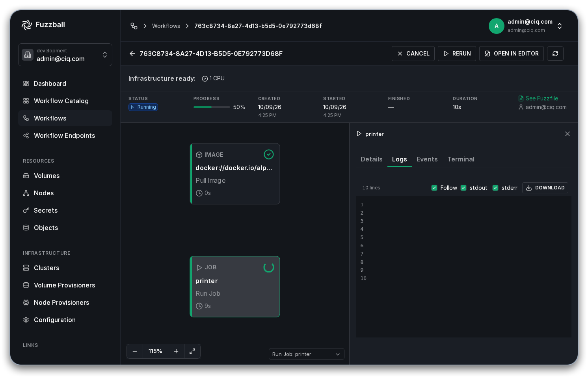This screenshot has width=588, height=378.
Task: Click the printer panel play icon
Action: click(x=359, y=134)
